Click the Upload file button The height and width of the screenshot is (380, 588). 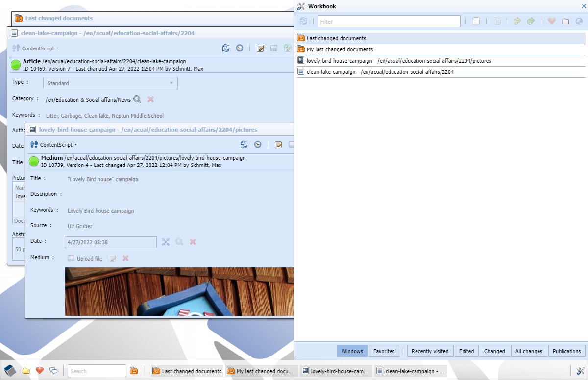(85, 258)
